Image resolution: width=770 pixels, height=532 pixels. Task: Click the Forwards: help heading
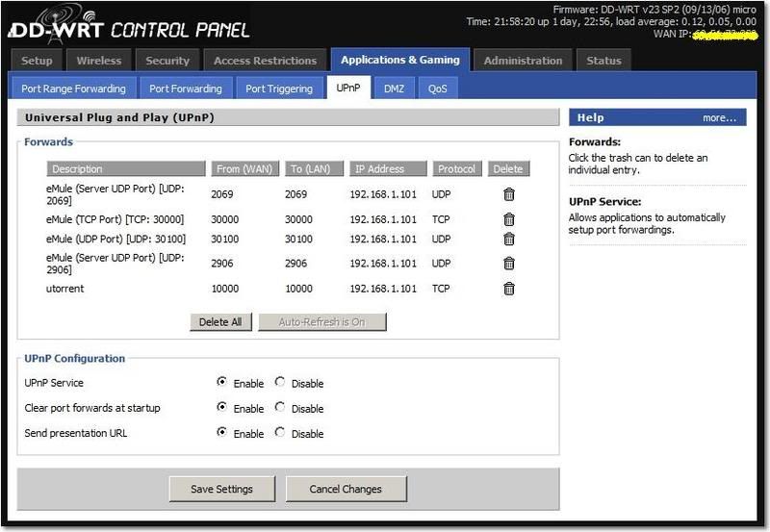tap(595, 141)
